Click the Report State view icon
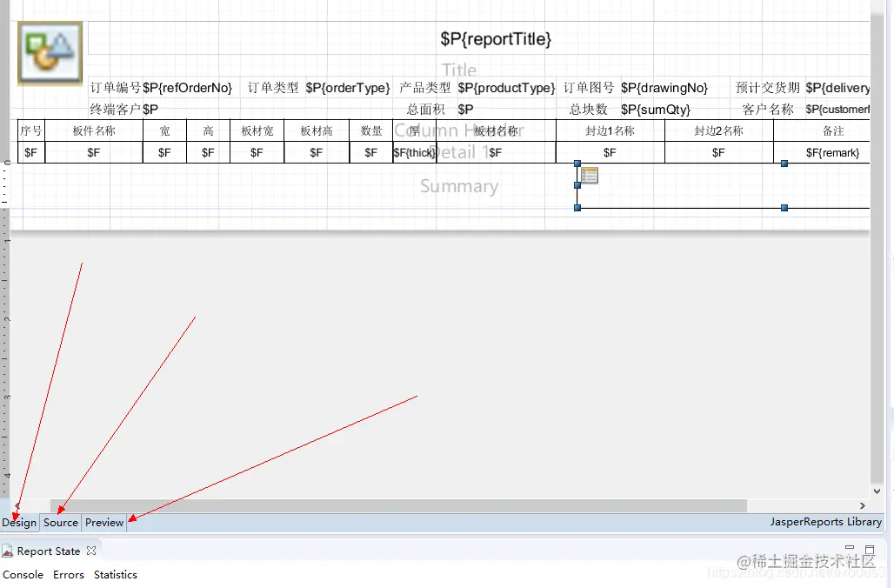This screenshot has width=894, height=588. 8,551
